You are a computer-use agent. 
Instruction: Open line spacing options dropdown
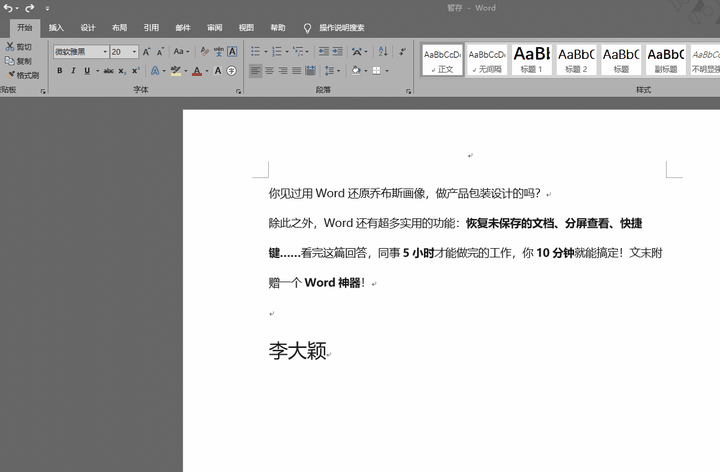click(x=332, y=71)
